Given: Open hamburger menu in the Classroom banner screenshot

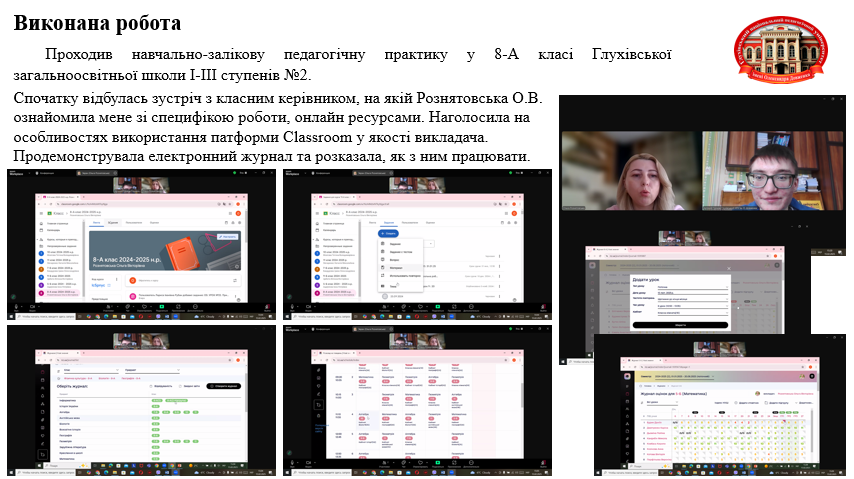Looking at the screenshot, I should [41, 214].
